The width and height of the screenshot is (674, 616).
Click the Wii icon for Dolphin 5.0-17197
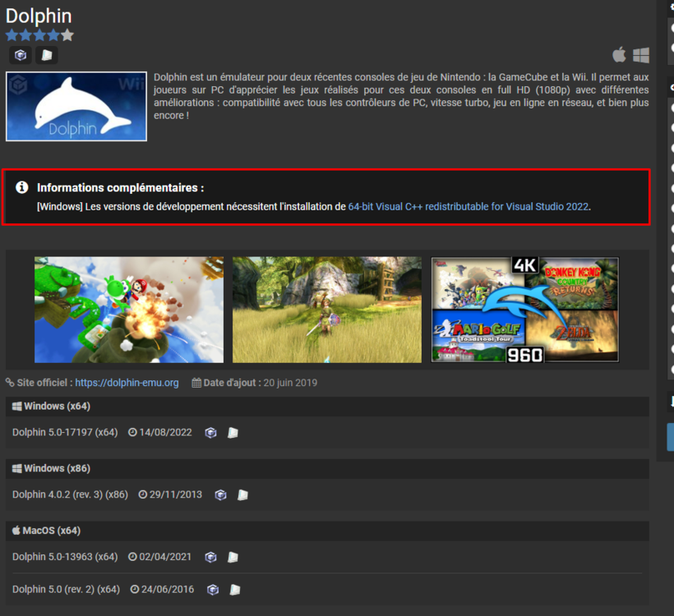click(233, 433)
